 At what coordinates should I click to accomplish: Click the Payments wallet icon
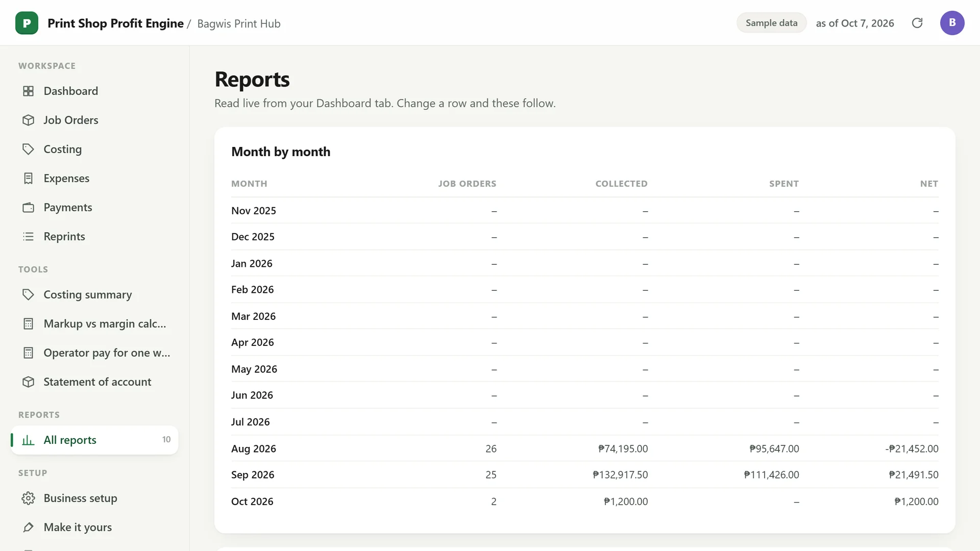(x=29, y=207)
